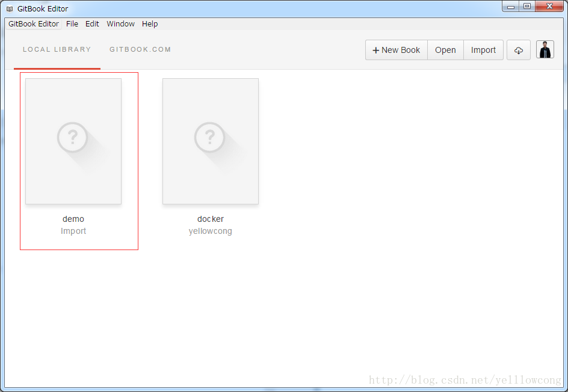568x392 pixels.
Task: Click the cloud download icon button
Action: [x=519, y=50]
